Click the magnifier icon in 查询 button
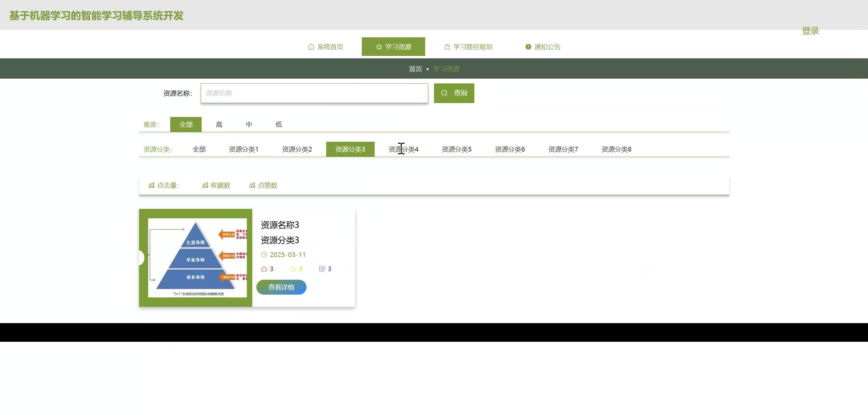Screen dimensions: 868x415 tap(444, 93)
